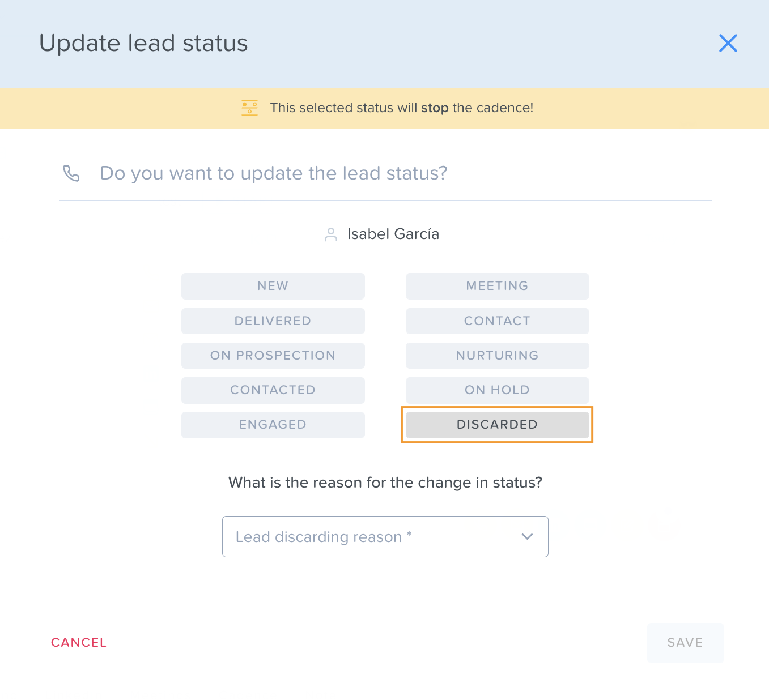Select the NEW status
The image size is (769, 700).
[273, 286]
